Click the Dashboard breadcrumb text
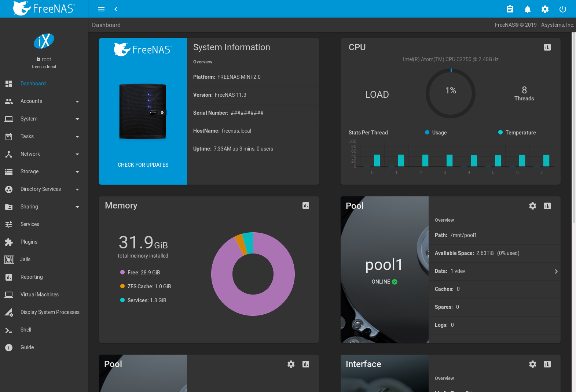The height and width of the screenshot is (392, 576). tap(106, 25)
